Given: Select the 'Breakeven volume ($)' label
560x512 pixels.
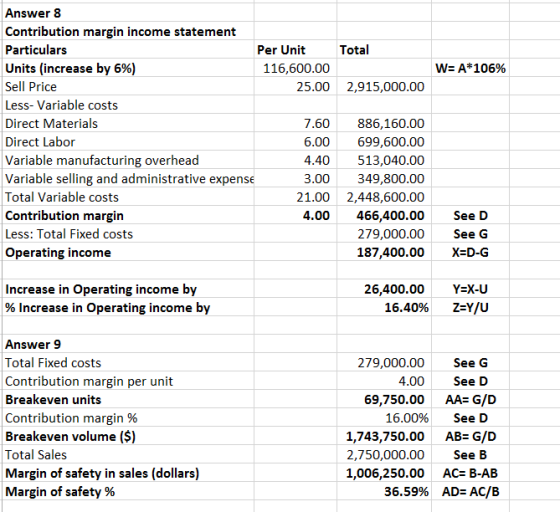Looking at the screenshot, I should click(x=70, y=437).
